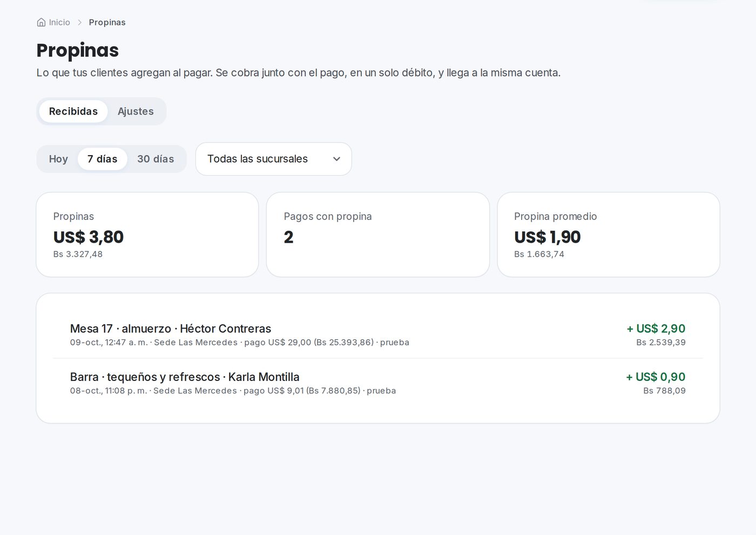Click the Bs 2.539,39 tip value
This screenshot has width=756, height=535.
(661, 342)
